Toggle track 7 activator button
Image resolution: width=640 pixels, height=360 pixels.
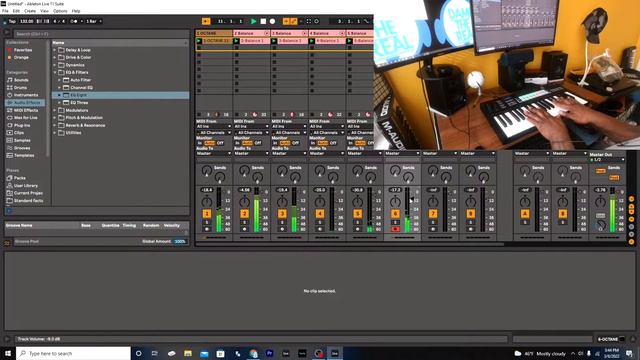point(433,213)
